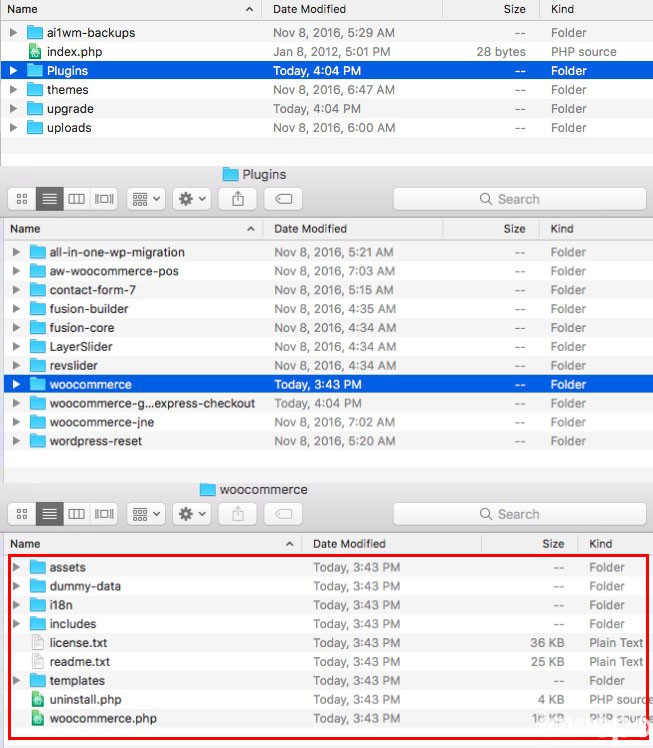The image size is (653, 748).
Task: Click edit tags button in woocommerce window
Action: pyautogui.click(x=283, y=514)
